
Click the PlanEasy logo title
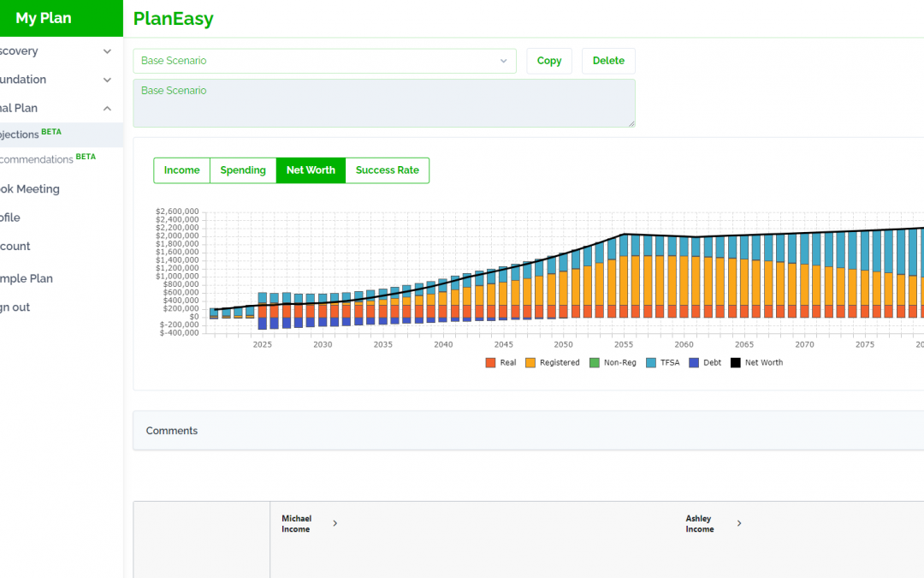click(x=173, y=19)
